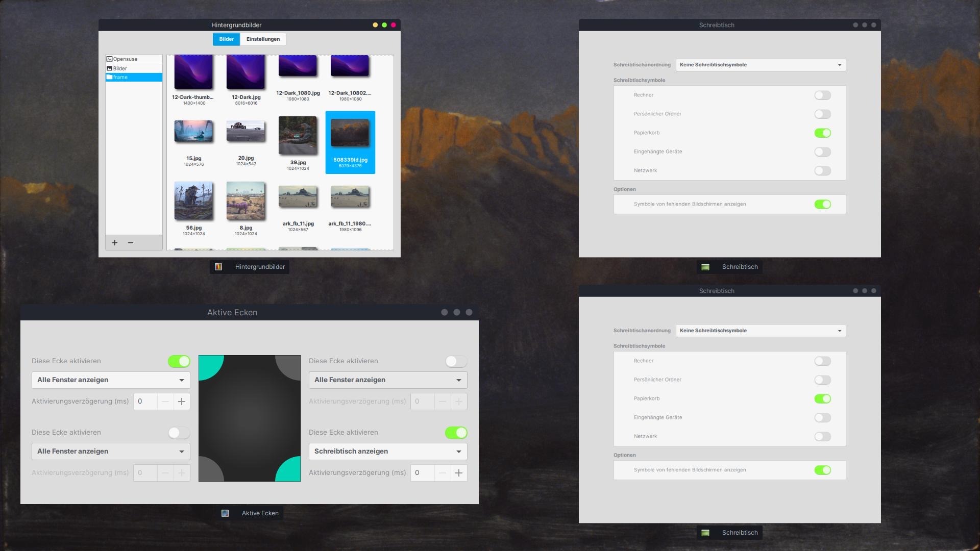Click the plus icon to add folder

[x=115, y=243]
